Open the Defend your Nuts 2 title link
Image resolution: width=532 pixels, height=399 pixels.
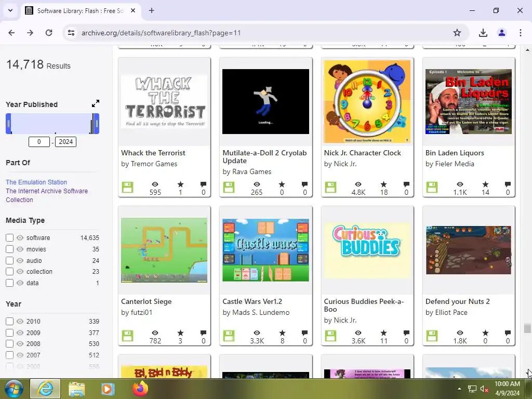pyautogui.click(x=457, y=302)
